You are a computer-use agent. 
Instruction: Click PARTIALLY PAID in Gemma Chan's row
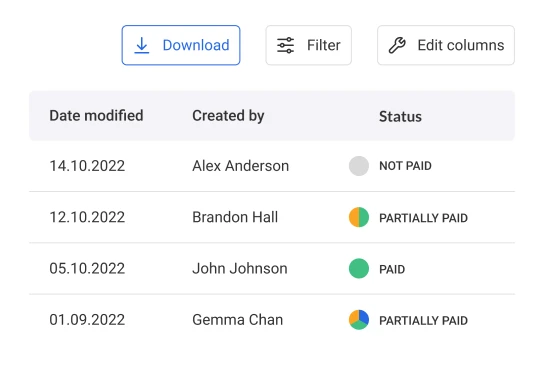(x=423, y=321)
